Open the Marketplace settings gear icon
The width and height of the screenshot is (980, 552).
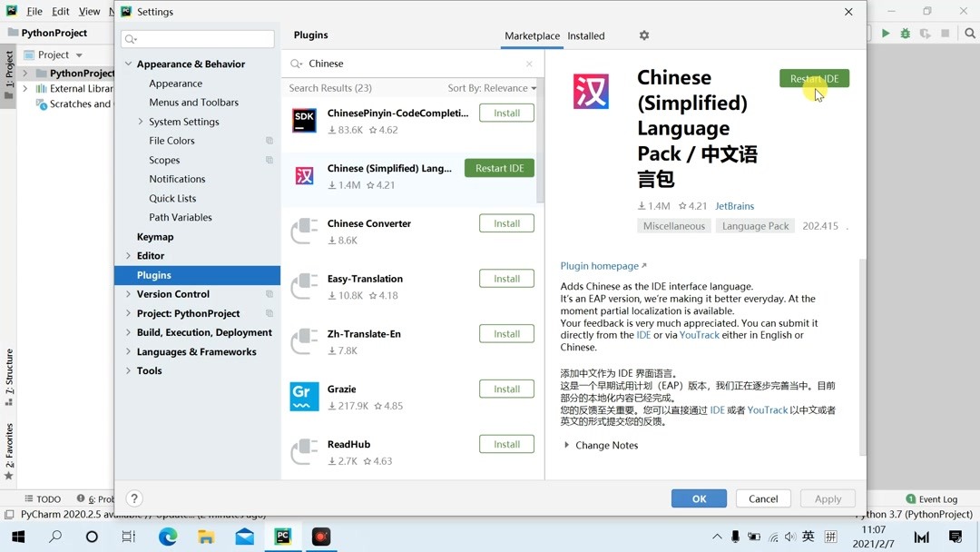click(x=643, y=34)
